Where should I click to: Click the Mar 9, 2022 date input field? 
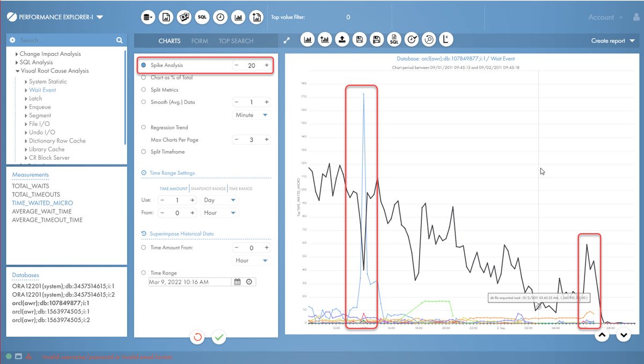pos(190,282)
